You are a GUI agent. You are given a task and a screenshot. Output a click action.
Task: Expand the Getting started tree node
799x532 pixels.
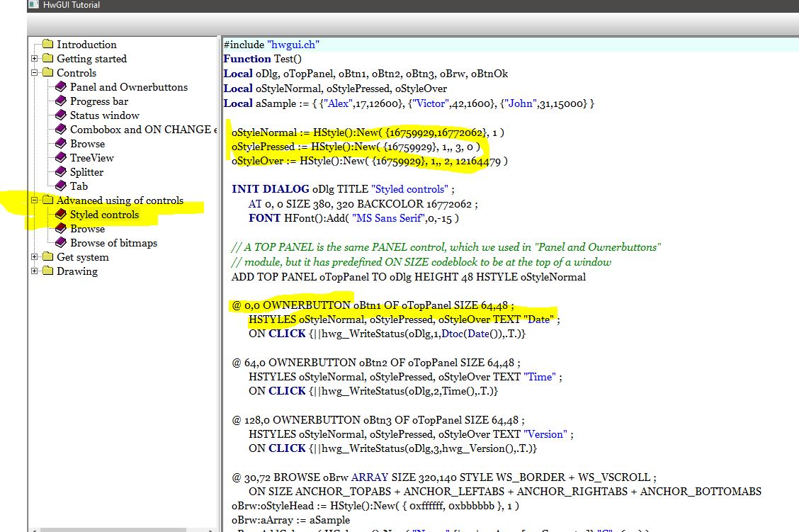[x=35, y=59]
